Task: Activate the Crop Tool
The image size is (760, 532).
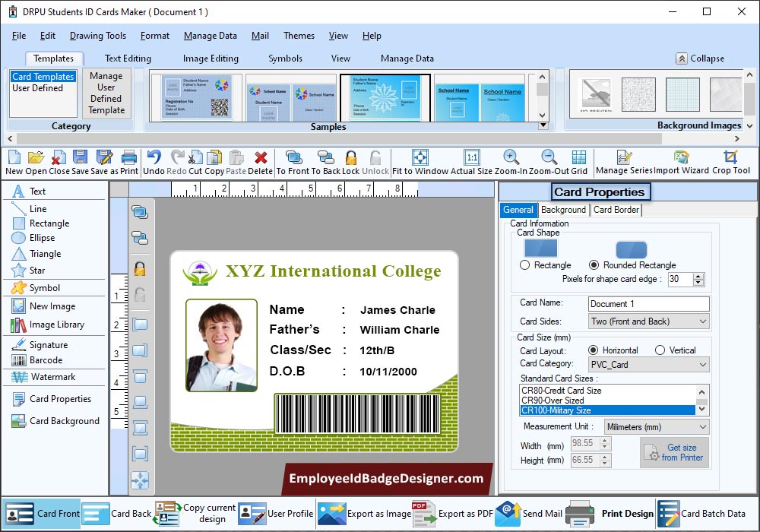Action: coord(731,163)
